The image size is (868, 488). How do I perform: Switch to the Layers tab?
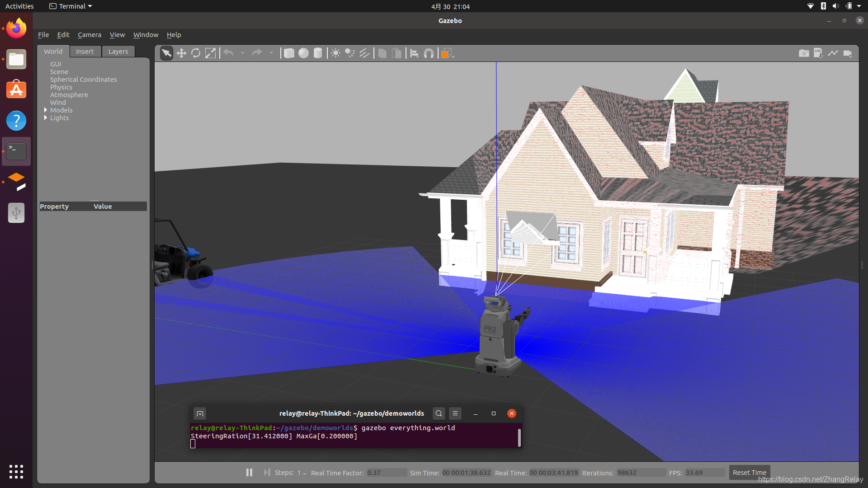(x=118, y=52)
